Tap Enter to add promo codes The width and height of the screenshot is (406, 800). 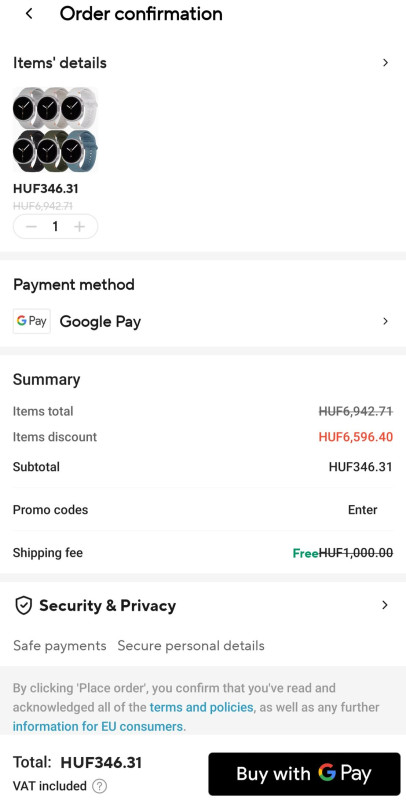[363, 510]
